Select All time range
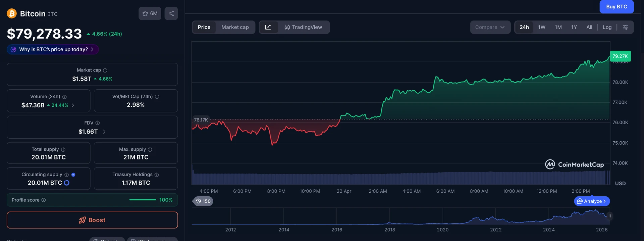 (589, 27)
